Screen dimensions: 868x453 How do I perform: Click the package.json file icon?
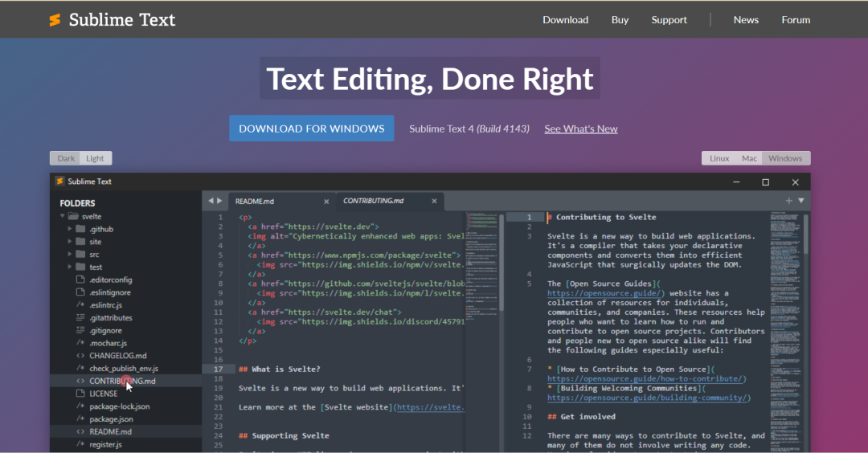coord(80,418)
